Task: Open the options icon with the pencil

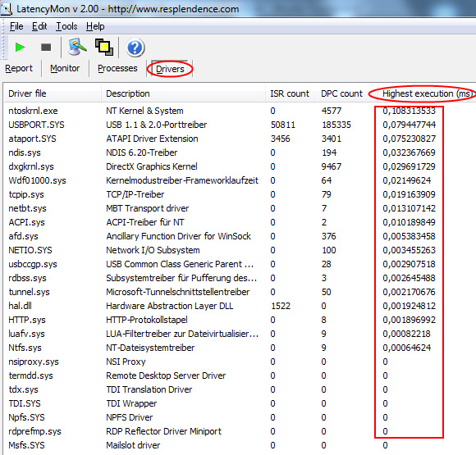Action: pyautogui.click(x=77, y=47)
